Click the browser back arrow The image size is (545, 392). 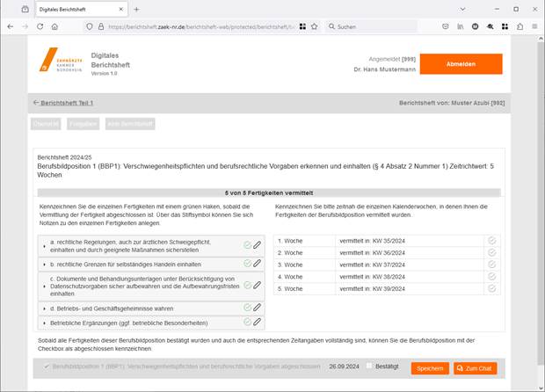[10, 26]
